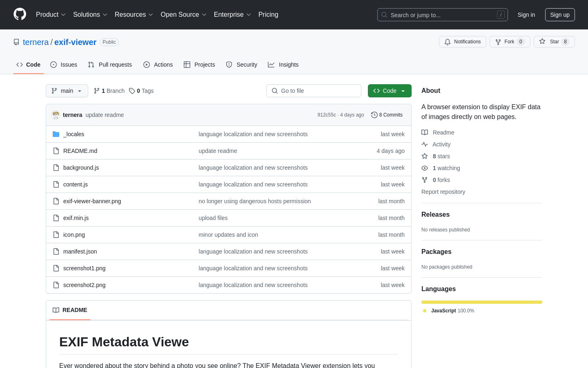
Task: Open the content.js file
Action: pos(76,184)
